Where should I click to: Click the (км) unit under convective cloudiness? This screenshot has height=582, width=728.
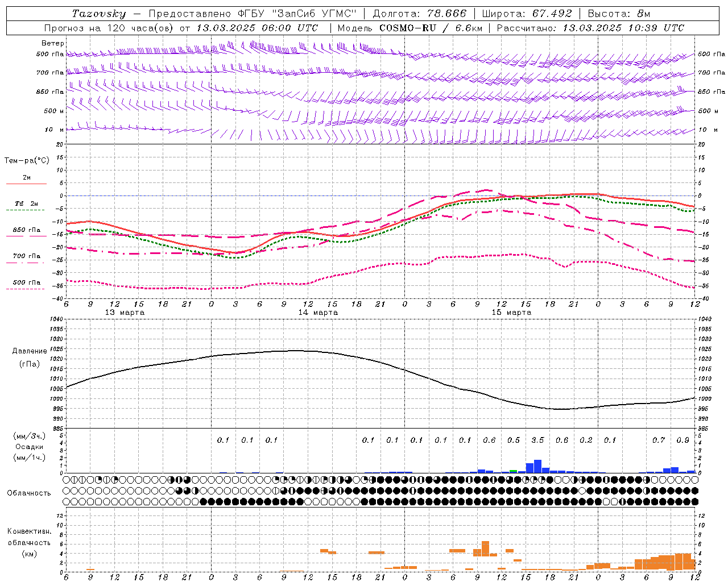pyautogui.click(x=30, y=554)
